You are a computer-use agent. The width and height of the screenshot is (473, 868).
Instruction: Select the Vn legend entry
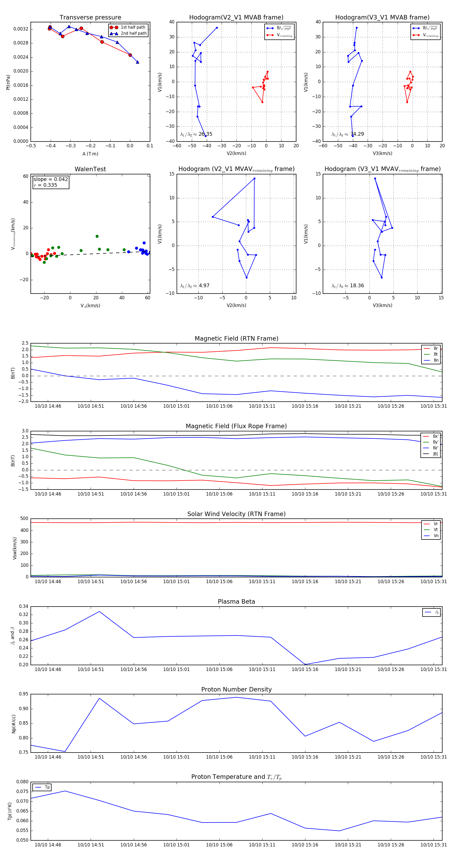tap(431, 536)
